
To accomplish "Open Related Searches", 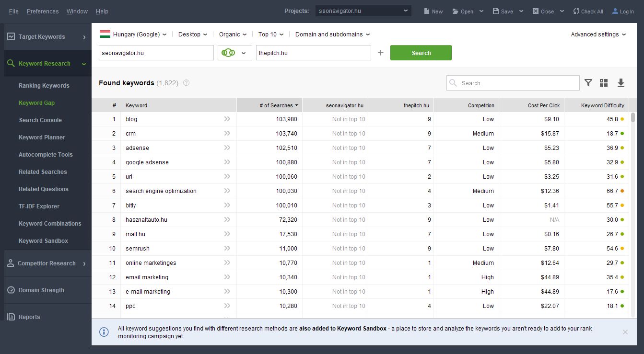I will coord(43,171).
